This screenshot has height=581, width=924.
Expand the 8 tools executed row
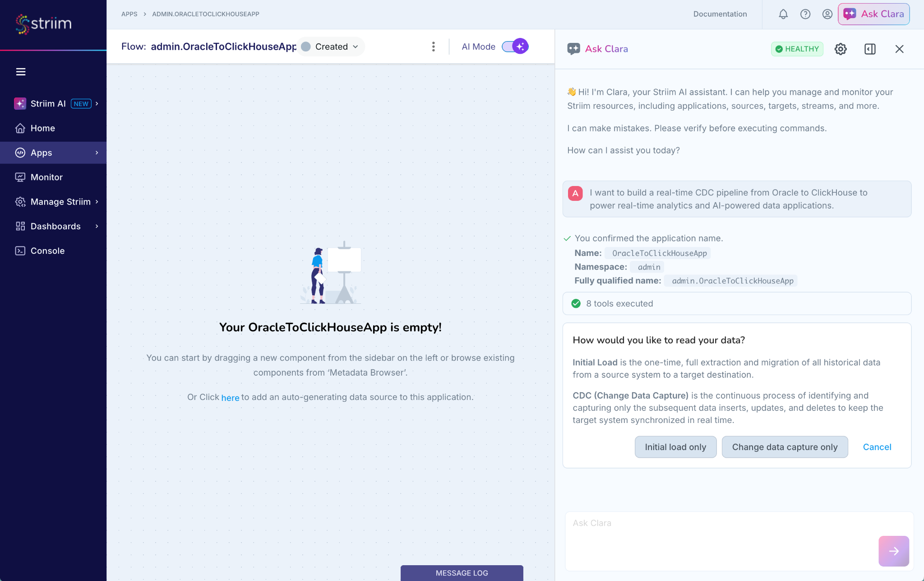pos(737,303)
